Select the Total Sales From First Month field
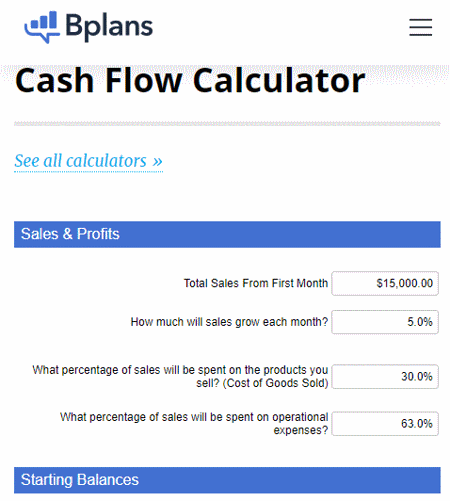Image resolution: width=450 pixels, height=501 pixels. tap(385, 284)
